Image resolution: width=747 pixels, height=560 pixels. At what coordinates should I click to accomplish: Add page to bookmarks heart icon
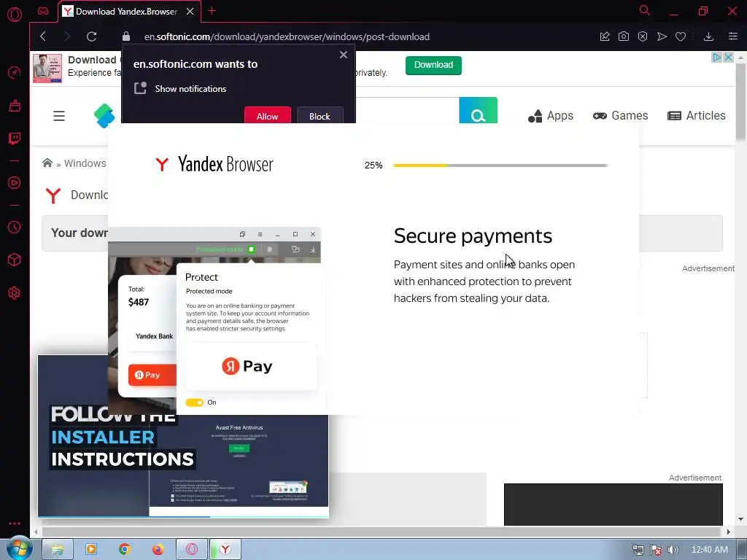pos(681,36)
